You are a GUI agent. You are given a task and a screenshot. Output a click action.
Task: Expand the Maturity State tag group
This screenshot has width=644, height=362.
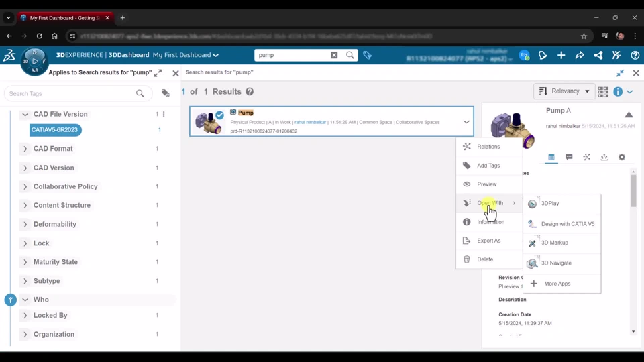point(25,262)
